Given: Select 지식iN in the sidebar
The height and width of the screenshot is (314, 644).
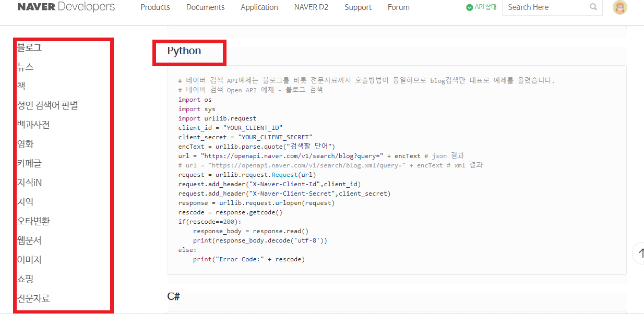Looking at the screenshot, I should (29, 183).
